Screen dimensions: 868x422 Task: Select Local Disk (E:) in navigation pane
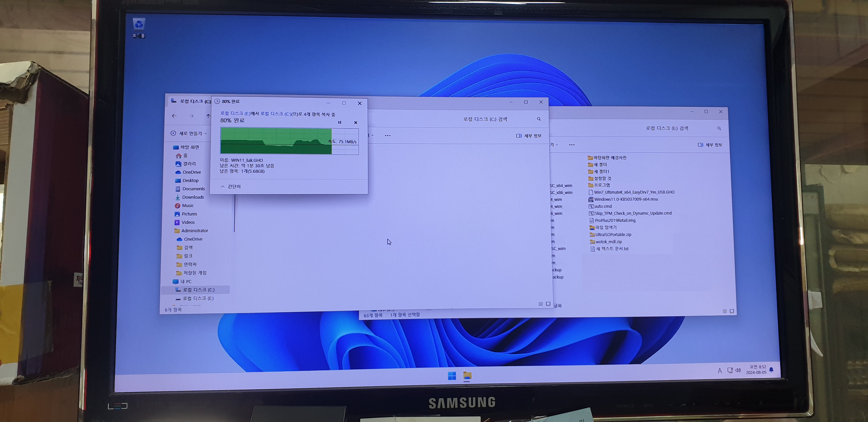(198, 298)
